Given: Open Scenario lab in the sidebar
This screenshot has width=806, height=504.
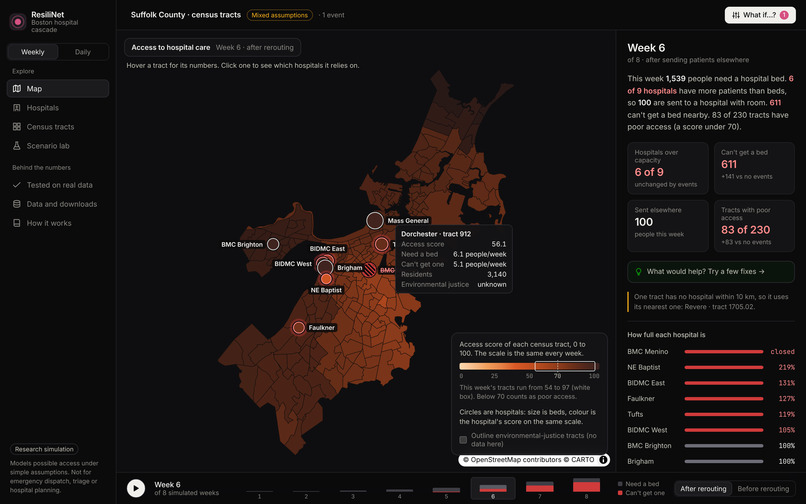Looking at the screenshot, I should pos(58,146).
